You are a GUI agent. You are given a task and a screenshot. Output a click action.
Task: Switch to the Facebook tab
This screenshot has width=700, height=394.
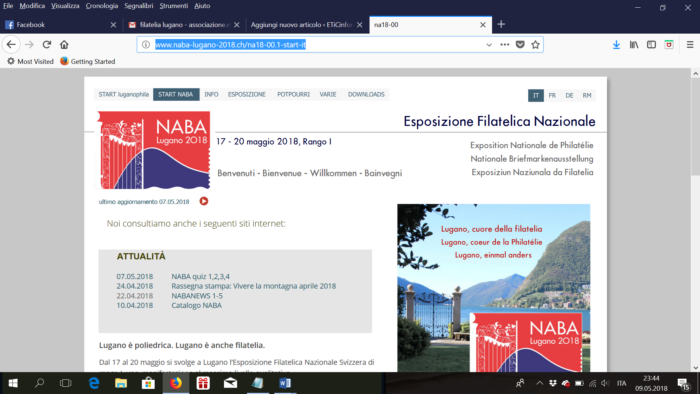tap(59, 25)
